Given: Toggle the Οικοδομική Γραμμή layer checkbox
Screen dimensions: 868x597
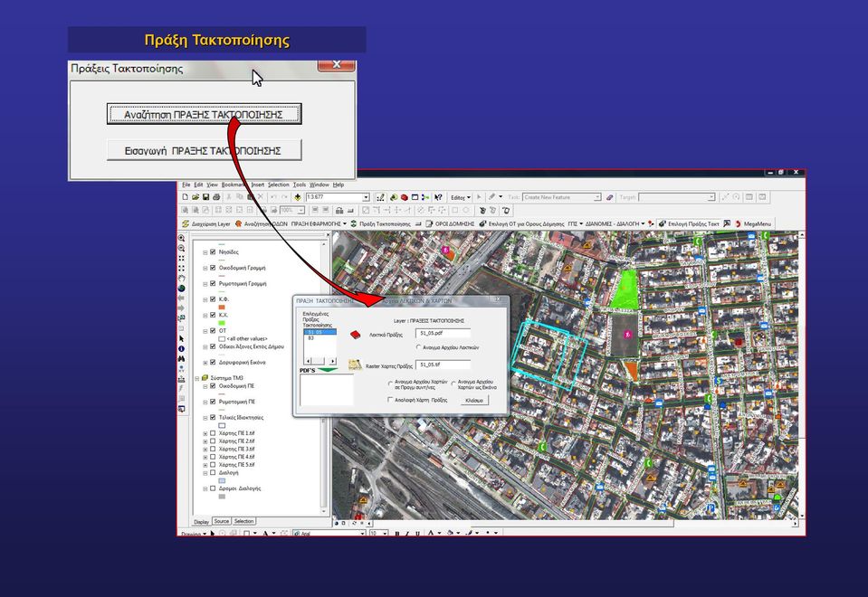Looking at the screenshot, I should [213, 268].
